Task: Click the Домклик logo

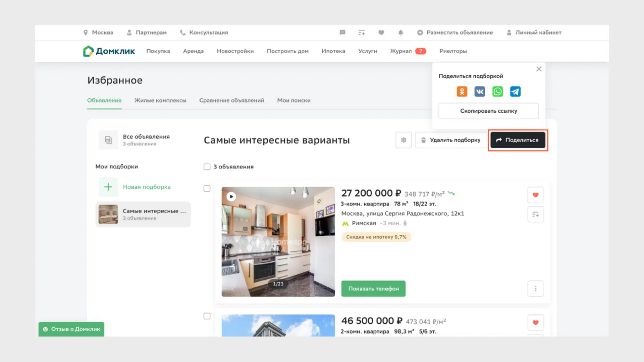Action: [x=109, y=51]
